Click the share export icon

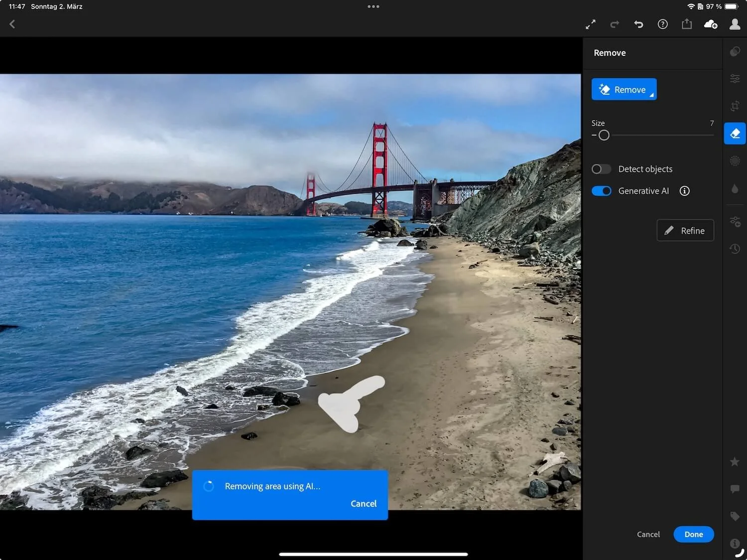coord(687,24)
